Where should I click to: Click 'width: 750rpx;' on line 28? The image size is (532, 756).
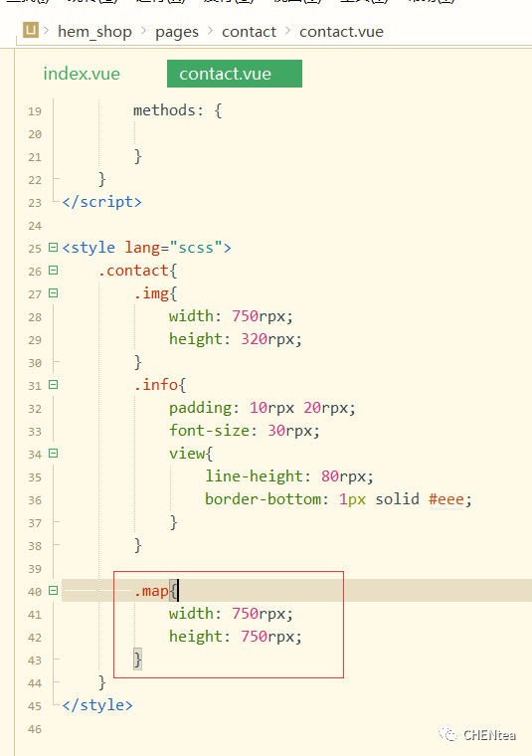pyautogui.click(x=231, y=316)
